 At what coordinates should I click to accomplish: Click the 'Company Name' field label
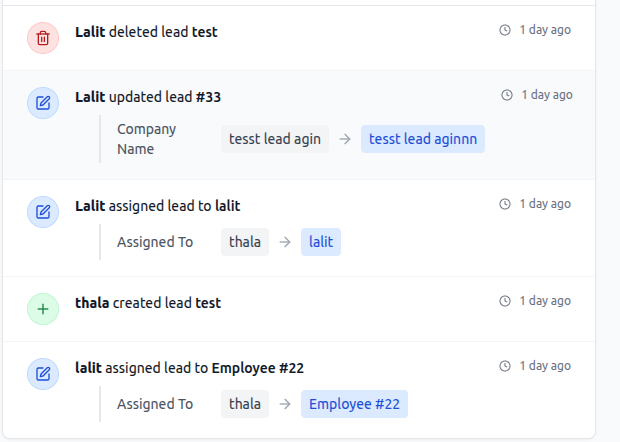[147, 139]
